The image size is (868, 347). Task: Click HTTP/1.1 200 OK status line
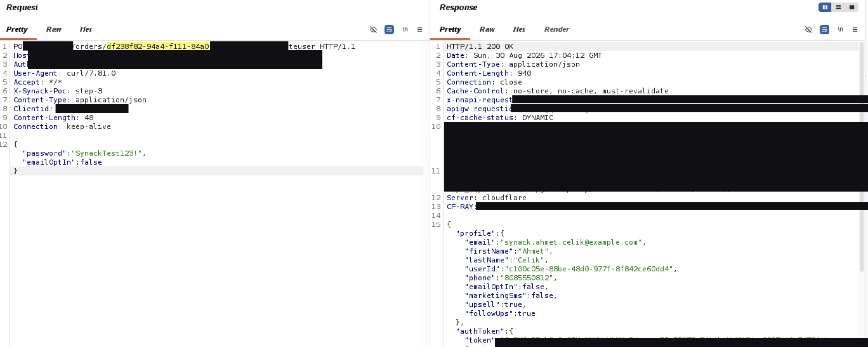point(480,46)
